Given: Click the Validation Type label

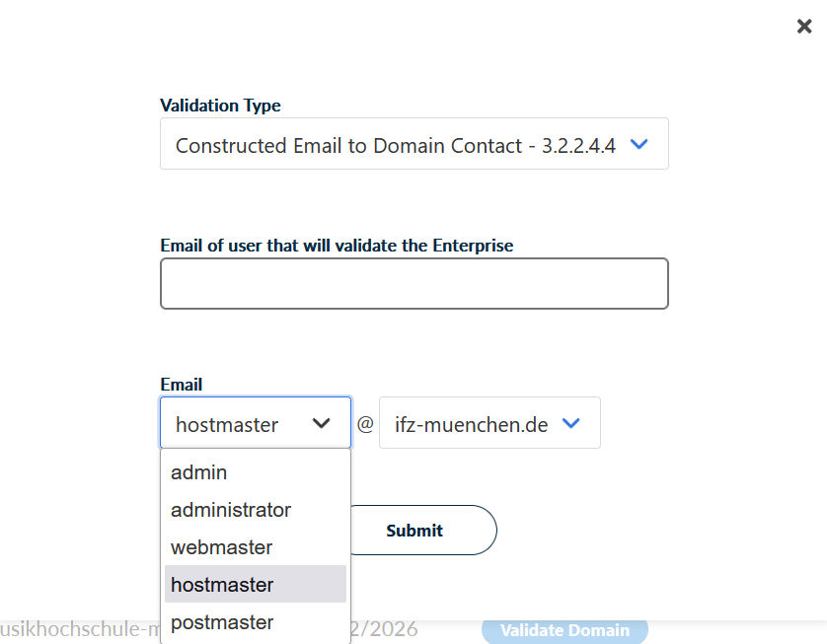Looking at the screenshot, I should tap(220, 106).
